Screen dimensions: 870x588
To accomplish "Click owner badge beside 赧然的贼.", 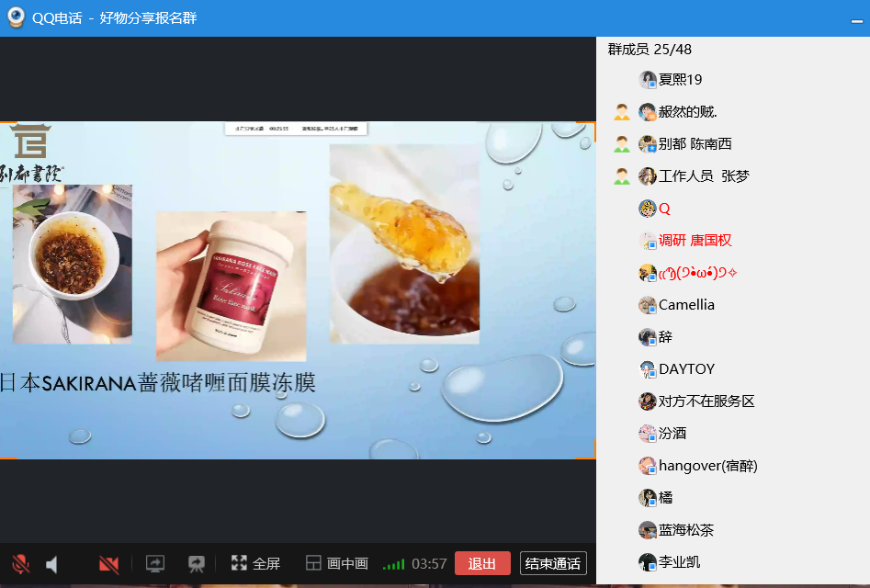I will point(622,112).
